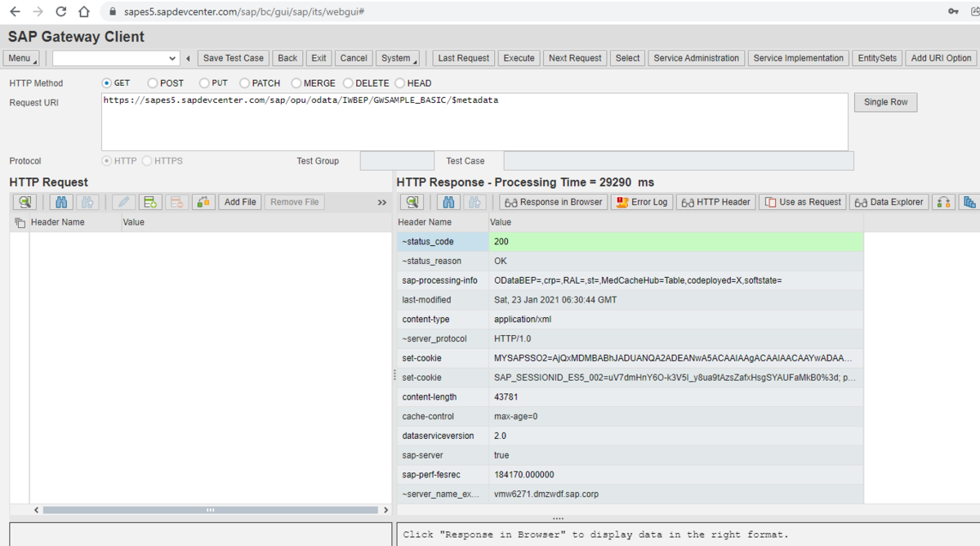Image resolution: width=980 pixels, height=546 pixels.
Task: Click the EntitySets button
Action: (877, 58)
